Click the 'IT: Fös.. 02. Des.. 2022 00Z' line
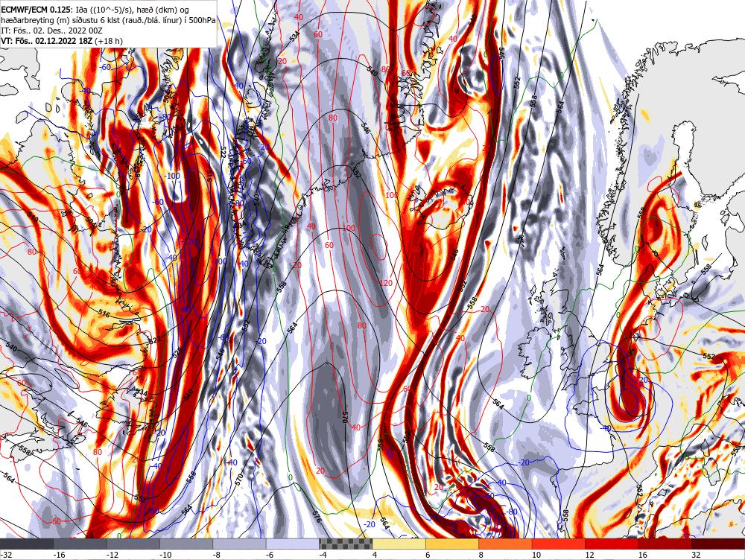Screen dimensions: 745x560 point(52,31)
